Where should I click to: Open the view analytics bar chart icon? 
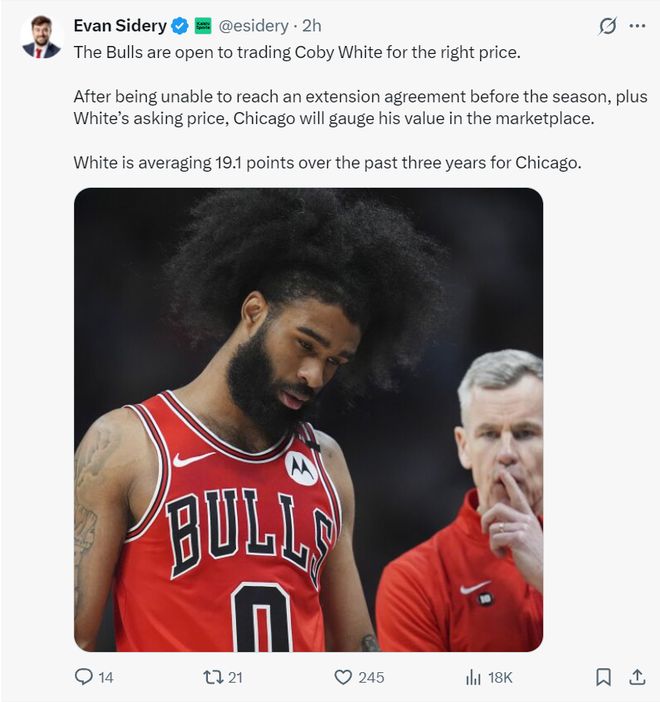473,677
